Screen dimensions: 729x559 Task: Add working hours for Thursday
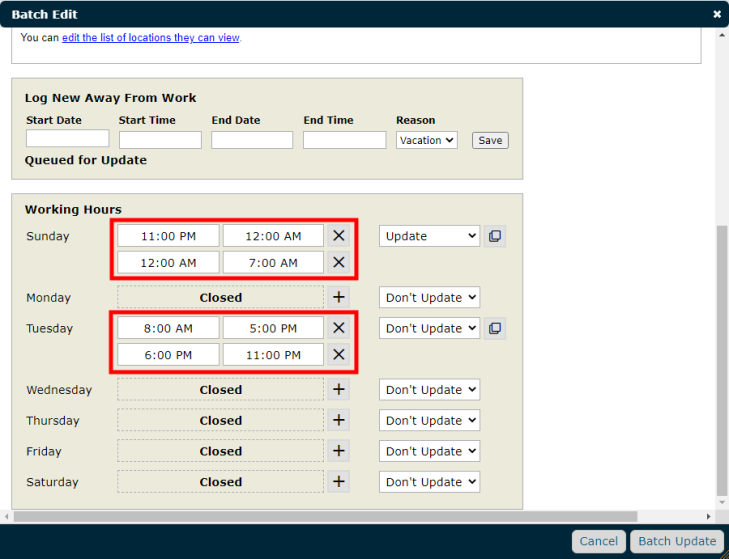[338, 420]
